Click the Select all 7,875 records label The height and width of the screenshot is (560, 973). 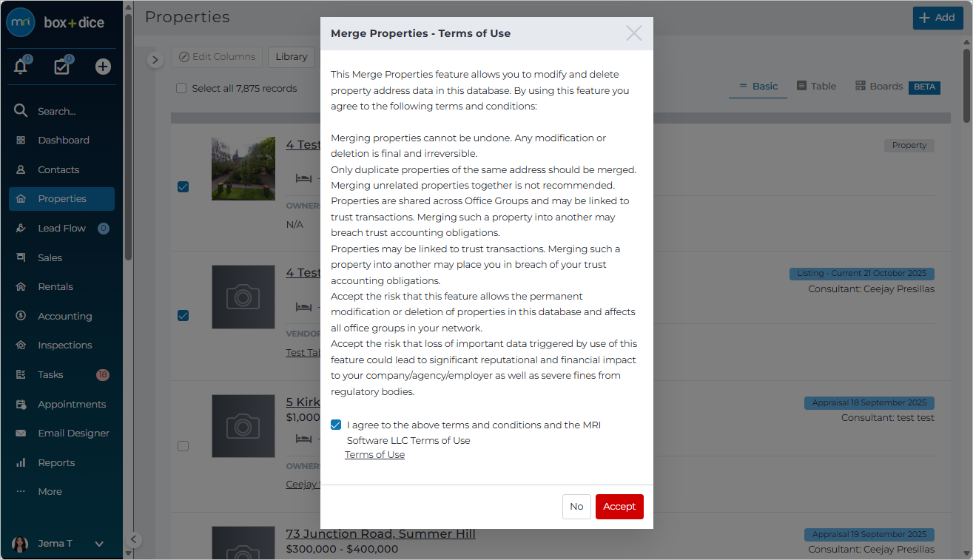click(x=244, y=89)
